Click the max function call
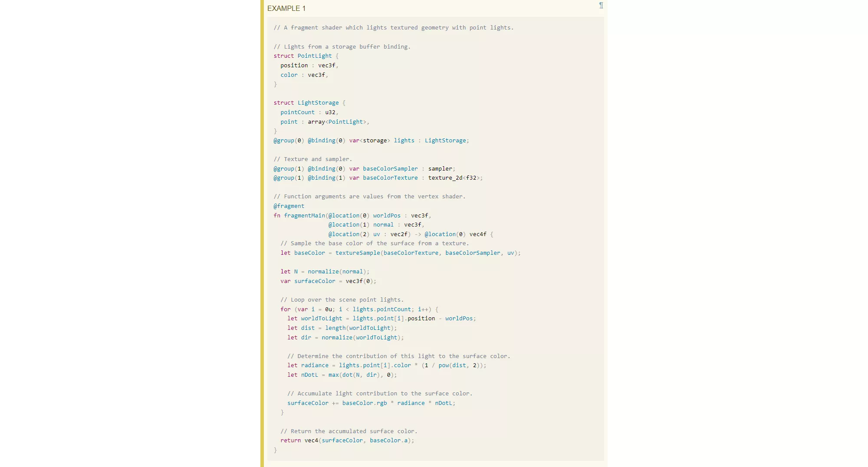Viewport: 868px width, 467px height. tap(333, 375)
